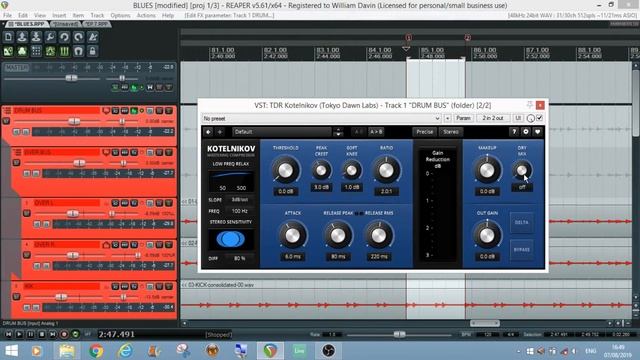Toggle the auto-crossfade toolbar icon
Image resolution: width=640 pixels, height=360 pixels.
click(8, 51)
